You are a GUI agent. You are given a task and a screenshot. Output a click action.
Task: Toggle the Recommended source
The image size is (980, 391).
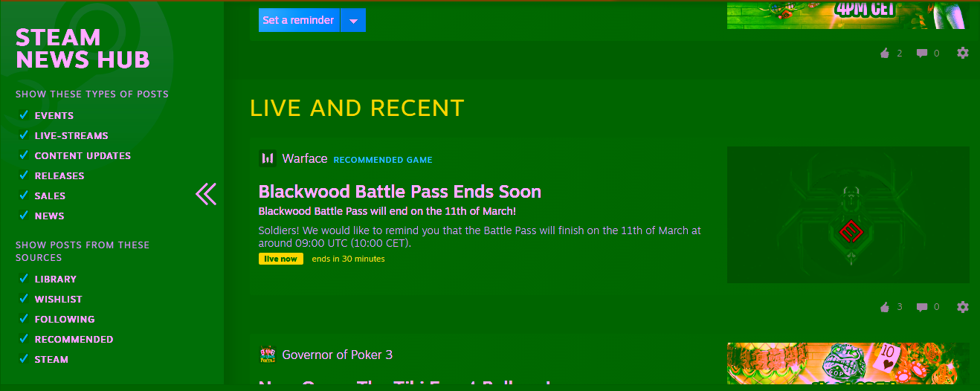point(24,339)
